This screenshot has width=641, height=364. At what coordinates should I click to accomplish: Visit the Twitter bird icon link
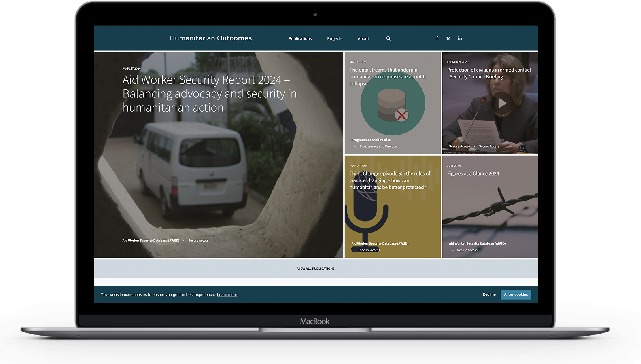(x=448, y=38)
